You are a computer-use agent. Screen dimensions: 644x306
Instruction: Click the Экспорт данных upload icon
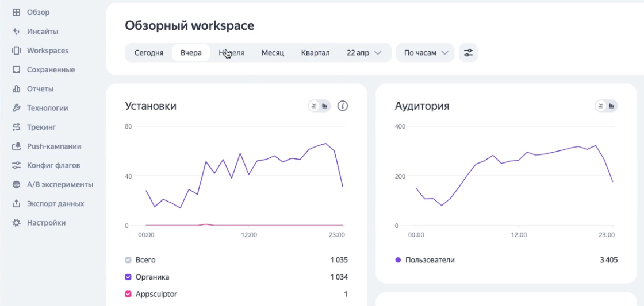coord(17,204)
